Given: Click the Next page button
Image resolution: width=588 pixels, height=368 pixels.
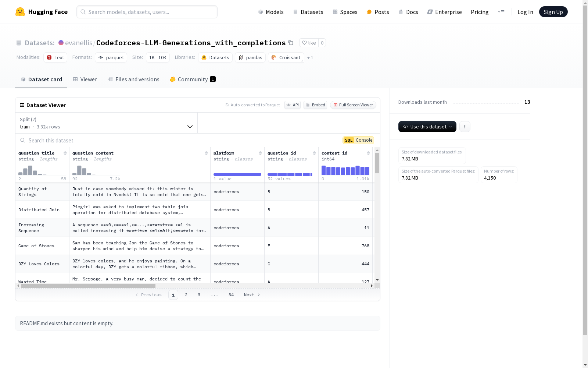Looking at the screenshot, I should [x=252, y=295].
